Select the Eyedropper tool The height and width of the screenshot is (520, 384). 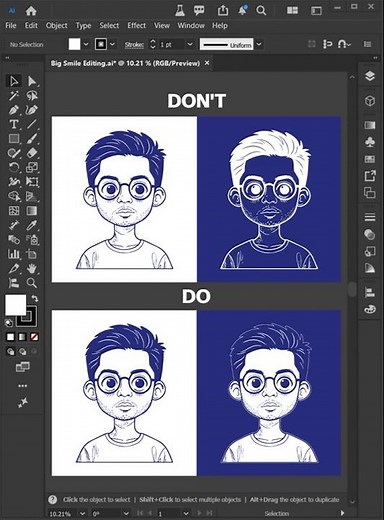point(32,225)
